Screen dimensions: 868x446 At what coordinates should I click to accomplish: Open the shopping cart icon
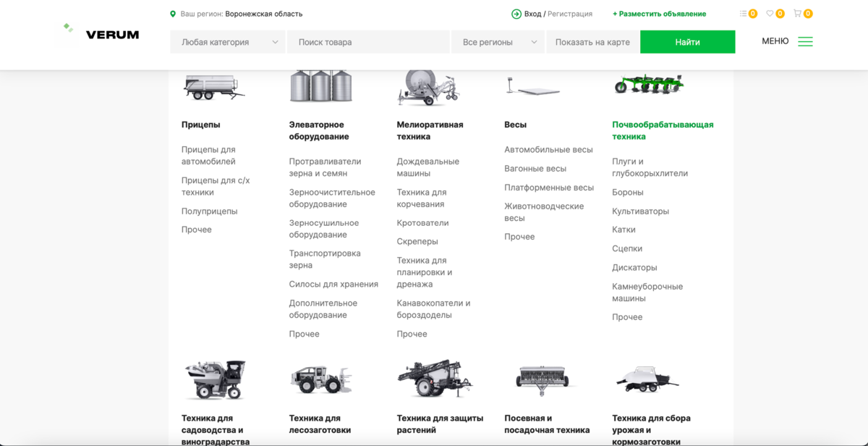799,12
